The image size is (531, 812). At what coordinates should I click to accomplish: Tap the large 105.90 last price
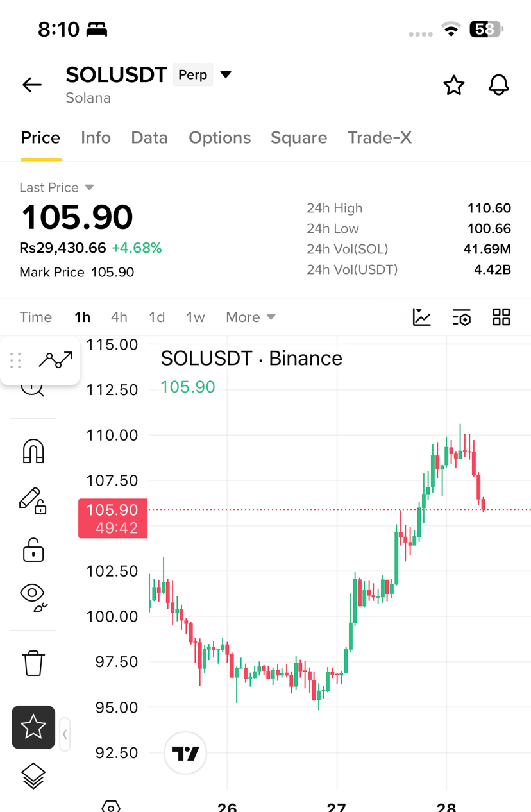click(77, 217)
